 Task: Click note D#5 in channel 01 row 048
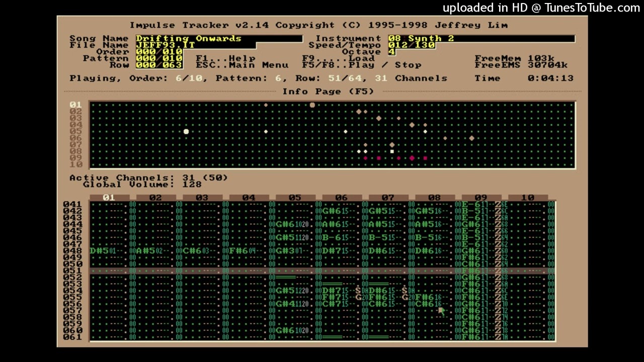pos(100,250)
